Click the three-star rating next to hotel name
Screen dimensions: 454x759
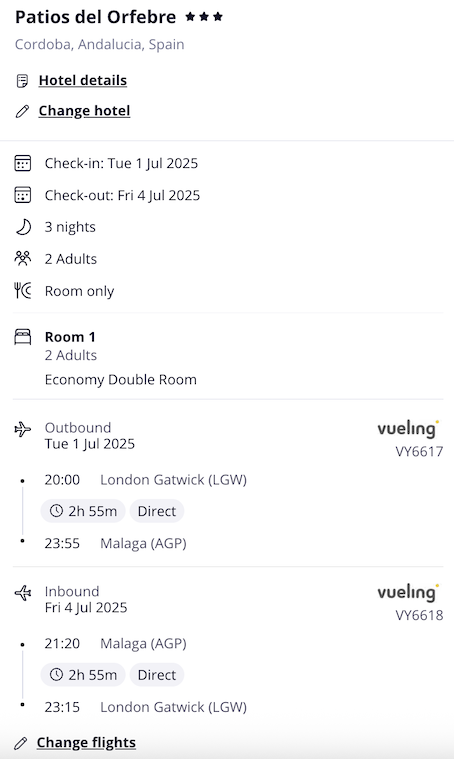click(x=204, y=17)
